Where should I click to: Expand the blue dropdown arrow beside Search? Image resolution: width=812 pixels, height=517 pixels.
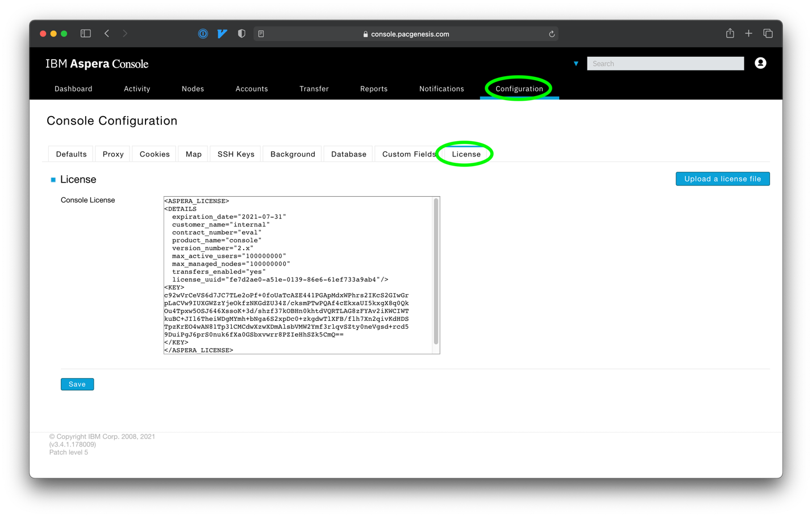[576, 64]
